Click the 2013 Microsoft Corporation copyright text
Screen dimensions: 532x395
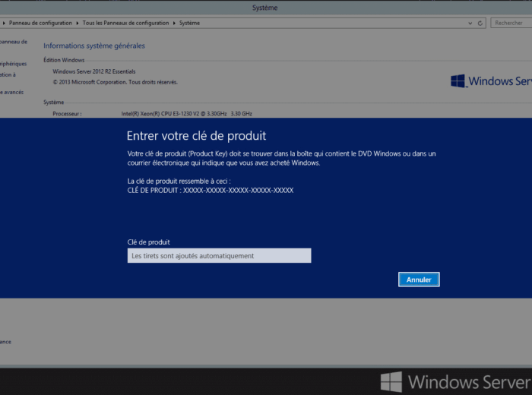tap(115, 82)
